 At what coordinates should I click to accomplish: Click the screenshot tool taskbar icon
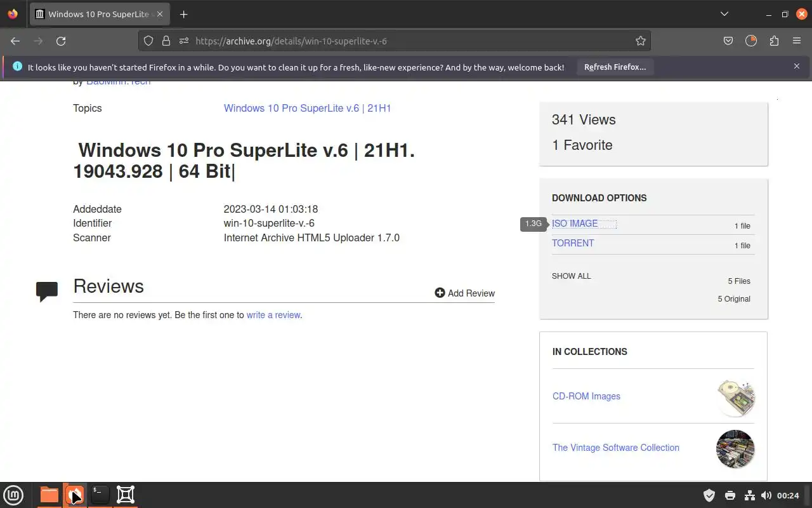[x=126, y=495]
